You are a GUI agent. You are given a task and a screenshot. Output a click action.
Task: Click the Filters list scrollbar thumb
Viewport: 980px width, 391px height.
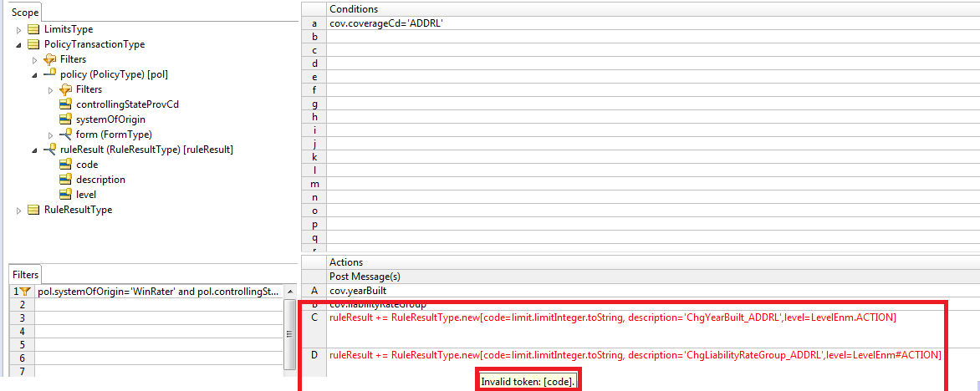tap(289, 334)
